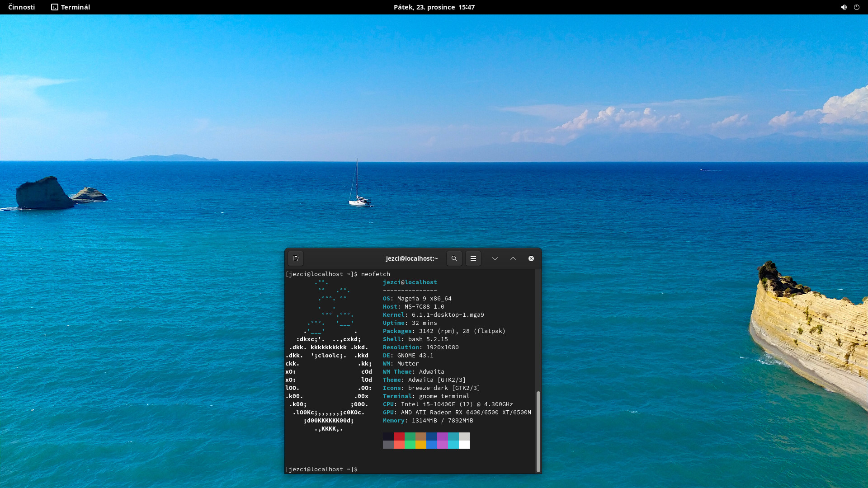Open the Terminál app menu
This screenshot has width=868, height=488.
tap(71, 7)
